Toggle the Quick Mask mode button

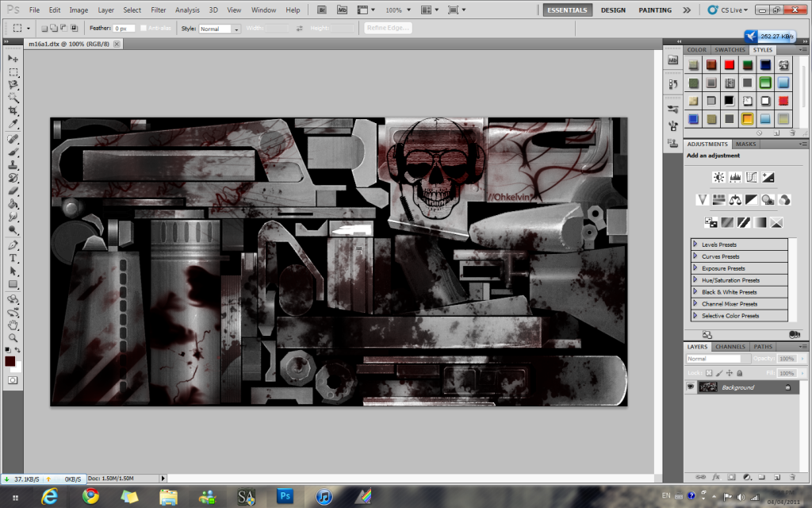tap(13, 380)
